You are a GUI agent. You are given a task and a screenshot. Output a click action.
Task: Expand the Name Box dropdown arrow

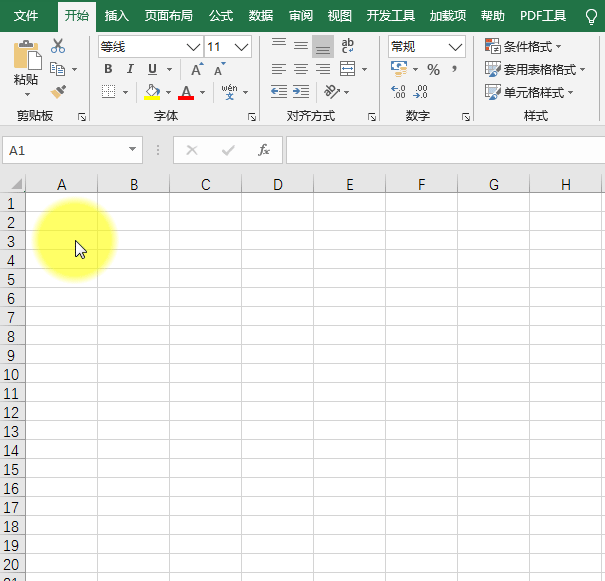tap(132, 149)
